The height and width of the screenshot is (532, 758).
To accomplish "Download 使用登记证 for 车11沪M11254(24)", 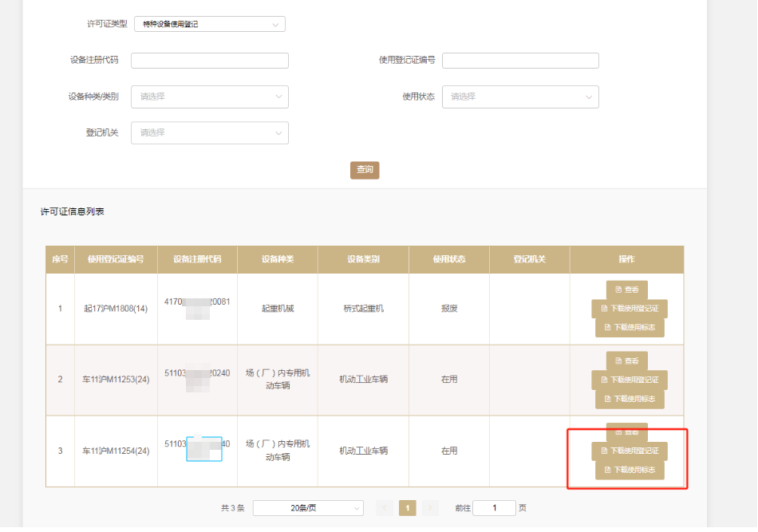I will pyautogui.click(x=630, y=451).
